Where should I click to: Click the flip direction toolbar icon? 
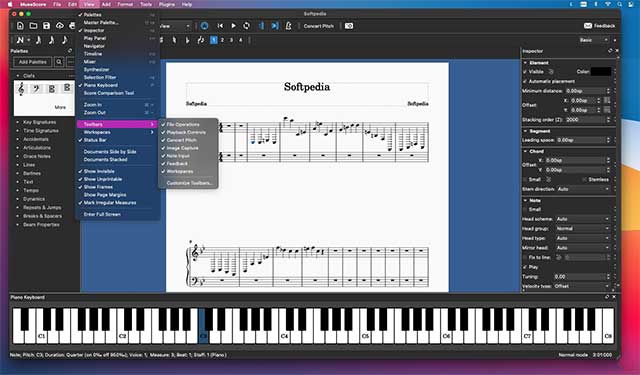click(200, 40)
